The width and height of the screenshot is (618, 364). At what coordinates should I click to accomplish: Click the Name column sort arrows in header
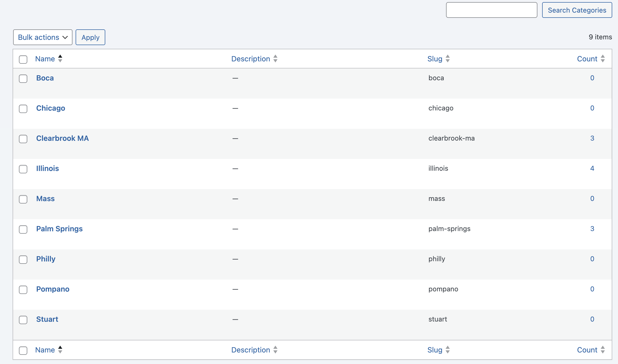coord(60,59)
